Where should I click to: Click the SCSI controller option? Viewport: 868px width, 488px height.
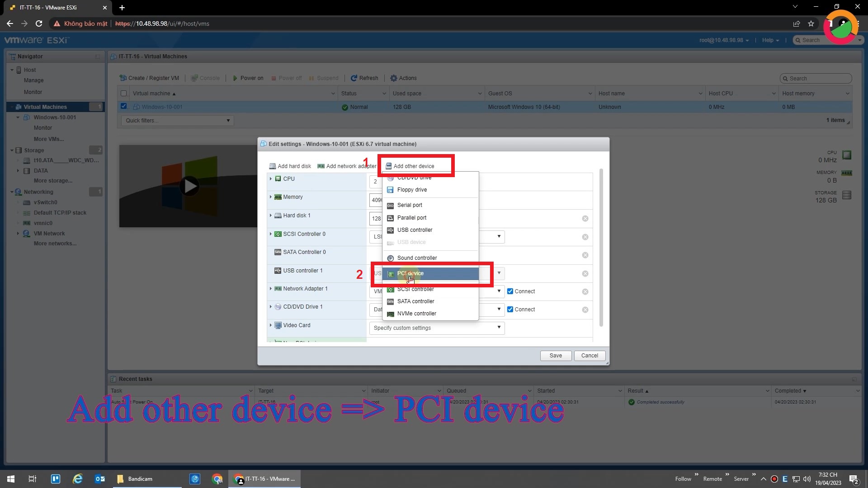point(415,288)
